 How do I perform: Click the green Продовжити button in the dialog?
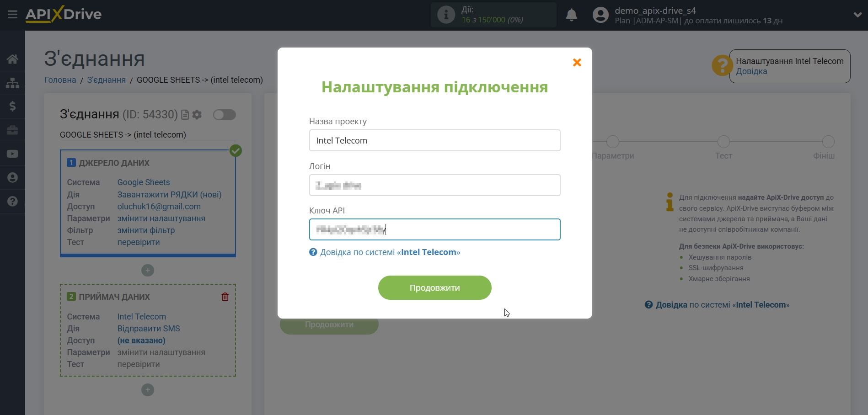coord(434,288)
